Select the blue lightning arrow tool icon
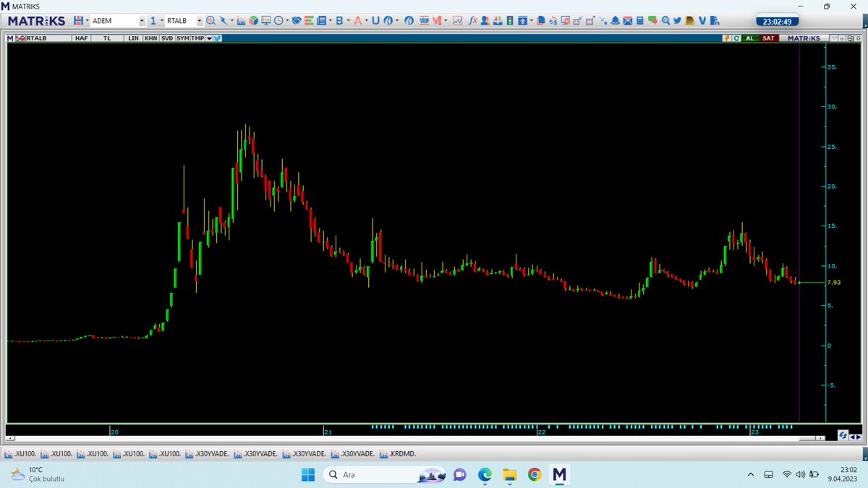 [224, 20]
